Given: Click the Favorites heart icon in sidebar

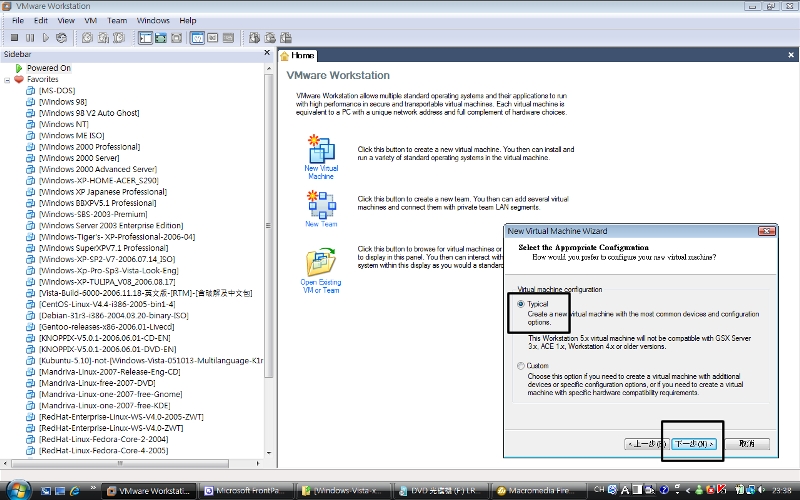Looking at the screenshot, I should [x=19, y=79].
